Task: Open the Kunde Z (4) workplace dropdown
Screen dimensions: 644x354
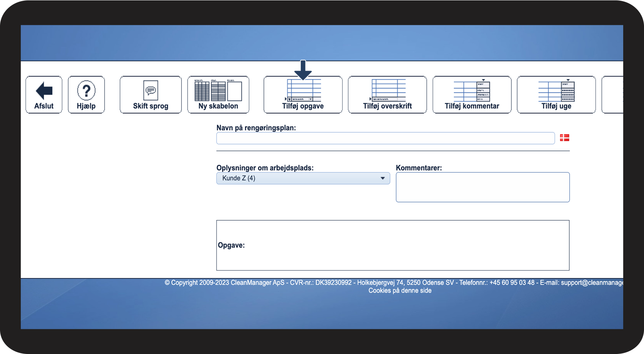Action: tap(303, 178)
